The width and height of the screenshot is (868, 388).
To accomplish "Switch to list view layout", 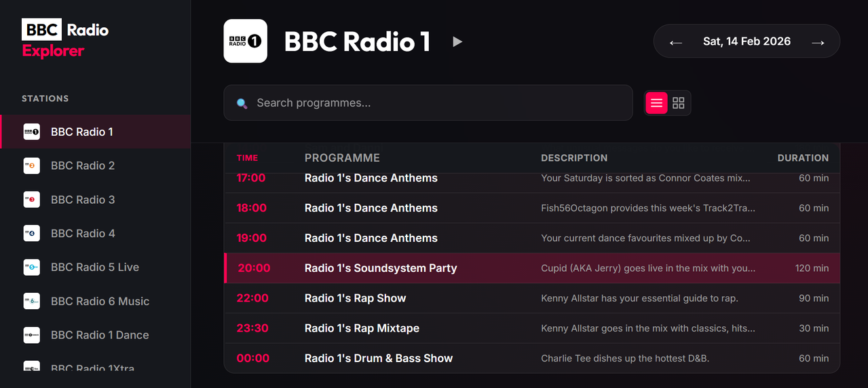I will coord(656,103).
